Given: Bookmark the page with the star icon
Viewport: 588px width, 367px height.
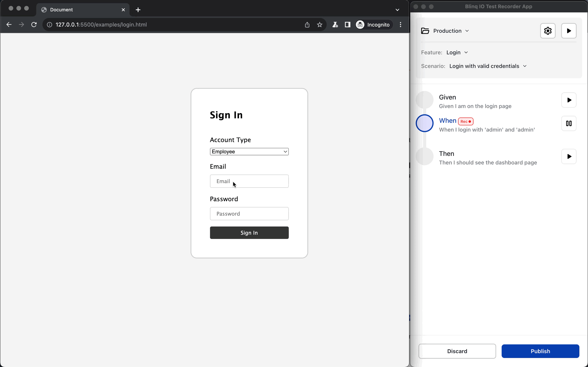Looking at the screenshot, I should tap(320, 24).
